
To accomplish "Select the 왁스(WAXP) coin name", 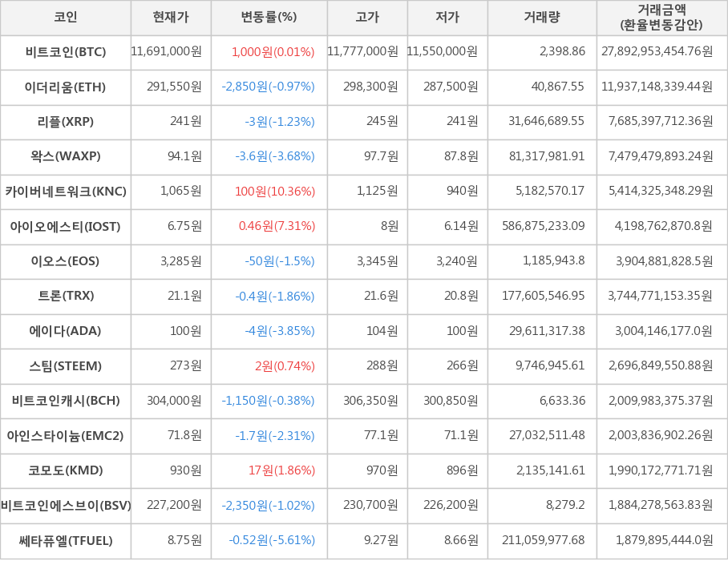I will click(66, 156).
